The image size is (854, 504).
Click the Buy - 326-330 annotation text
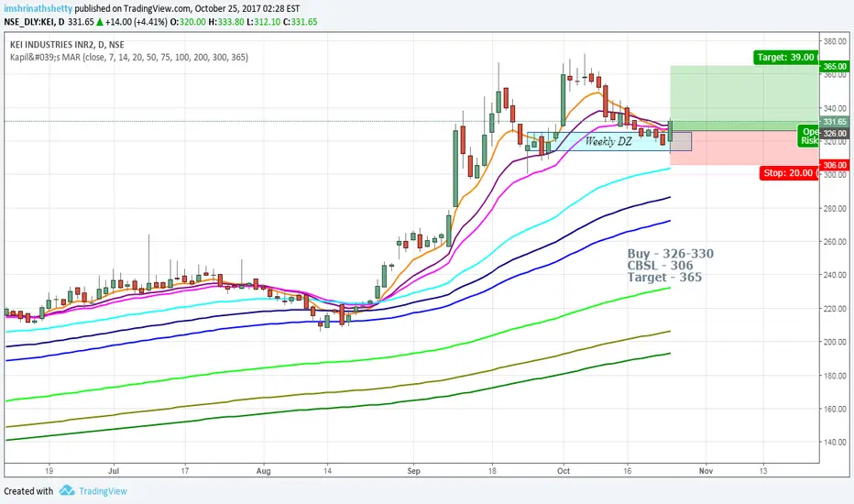point(670,253)
